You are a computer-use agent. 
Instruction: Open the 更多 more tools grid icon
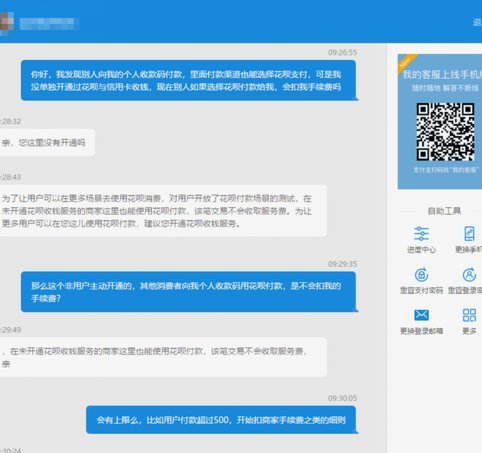point(469,315)
